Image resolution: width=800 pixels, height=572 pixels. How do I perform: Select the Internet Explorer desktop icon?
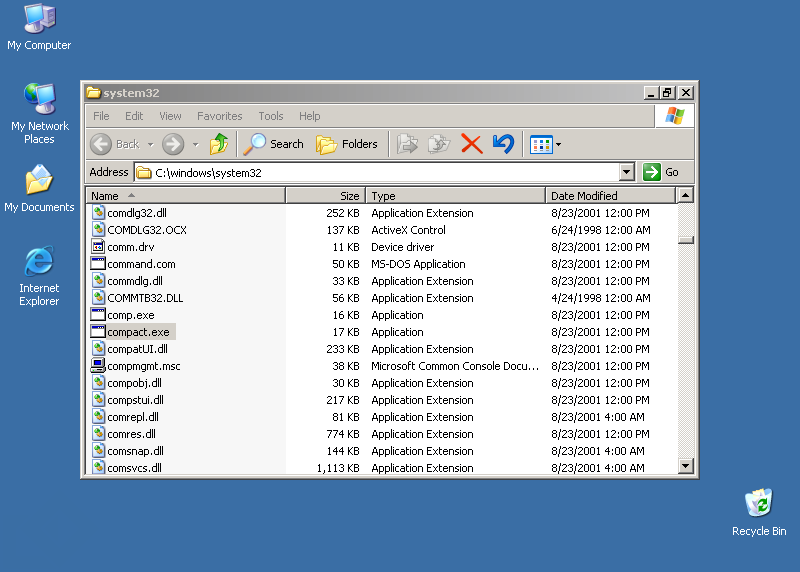(39, 276)
